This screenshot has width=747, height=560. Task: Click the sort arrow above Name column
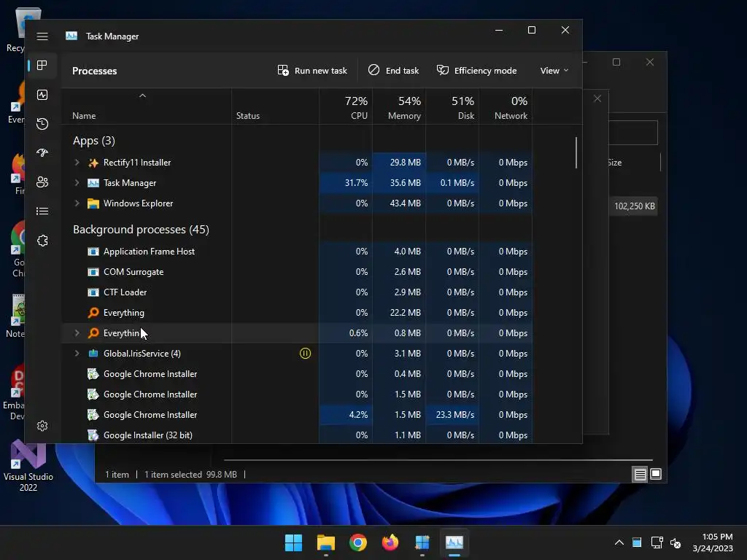pos(142,96)
